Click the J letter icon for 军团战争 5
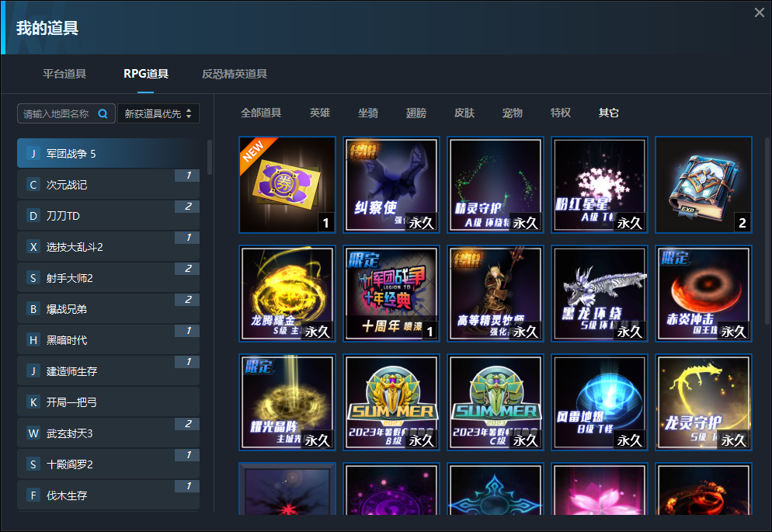 (x=33, y=154)
